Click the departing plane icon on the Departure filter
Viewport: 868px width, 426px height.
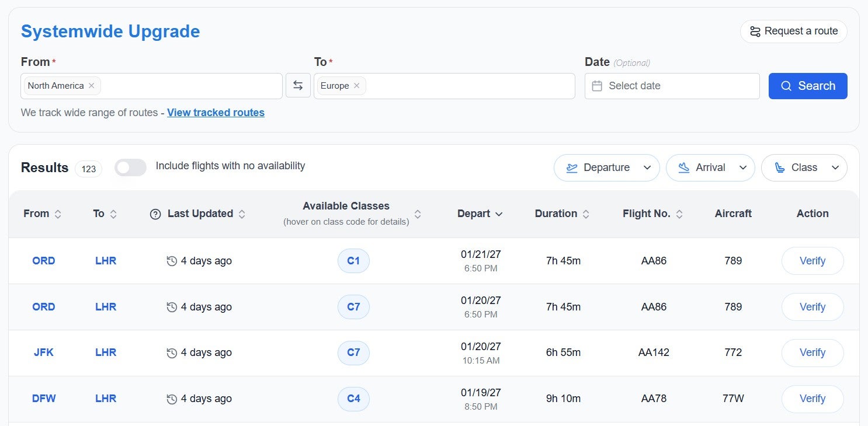(571, 167)
